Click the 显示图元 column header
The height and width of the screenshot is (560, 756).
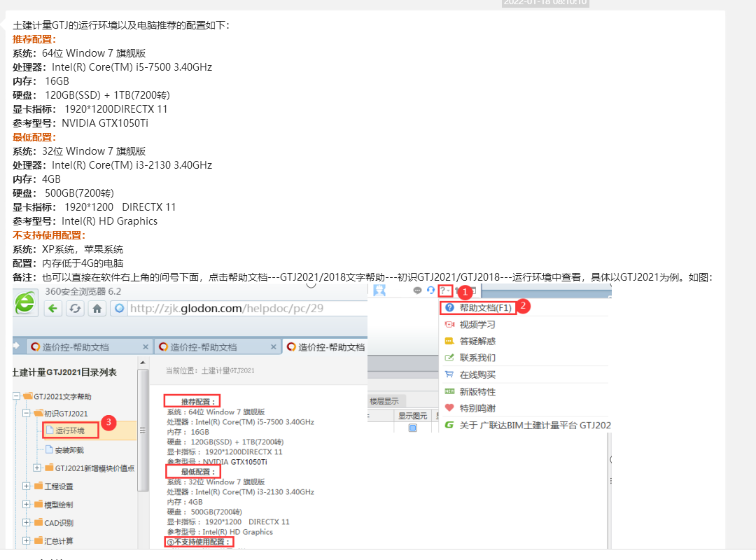(413, 416)
